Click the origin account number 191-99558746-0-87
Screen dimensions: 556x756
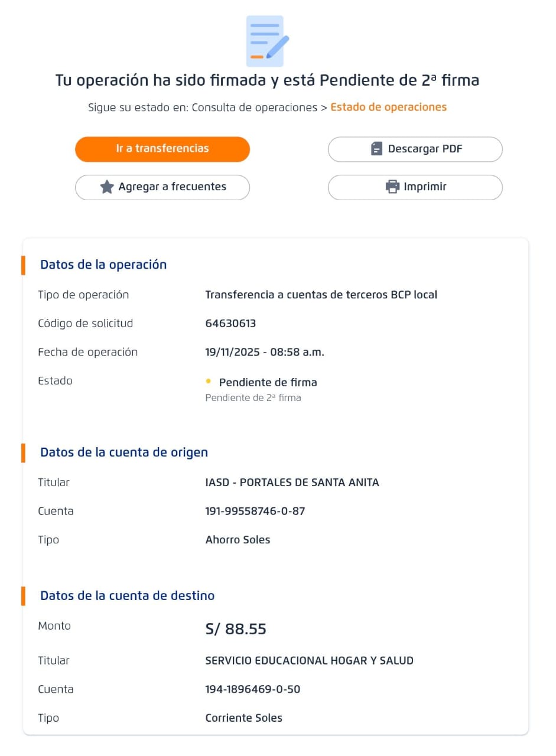pos(255,511)
